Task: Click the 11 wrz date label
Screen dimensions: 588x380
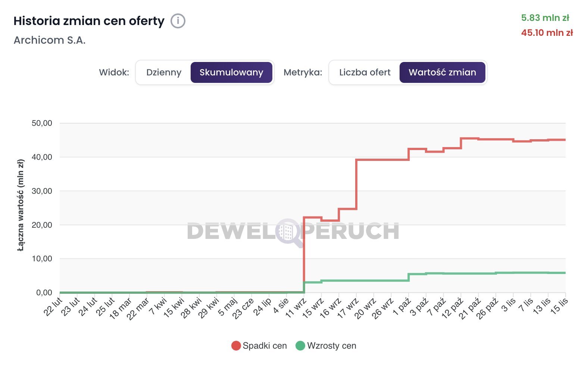Action: point(296,308)
